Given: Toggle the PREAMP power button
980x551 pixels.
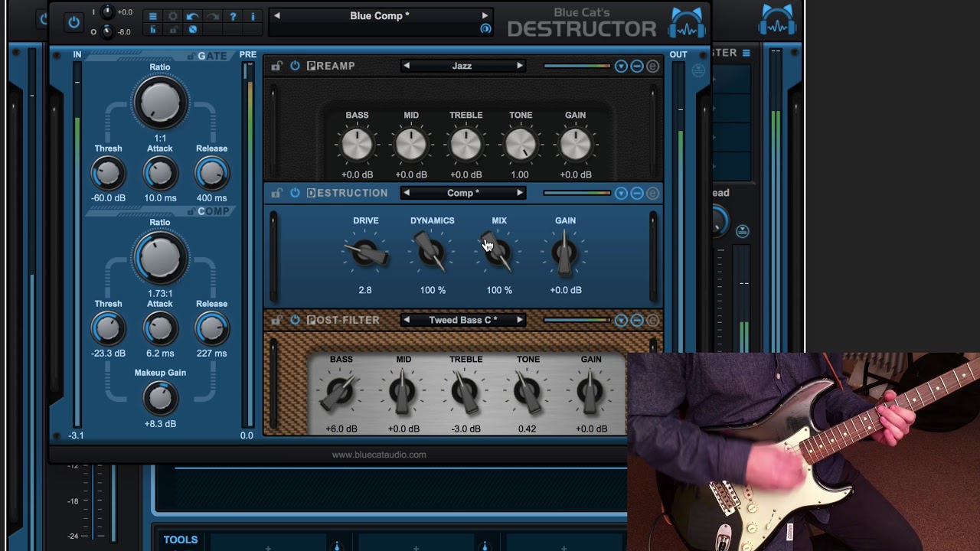Looking at the screenshot, I should (295, 66).
